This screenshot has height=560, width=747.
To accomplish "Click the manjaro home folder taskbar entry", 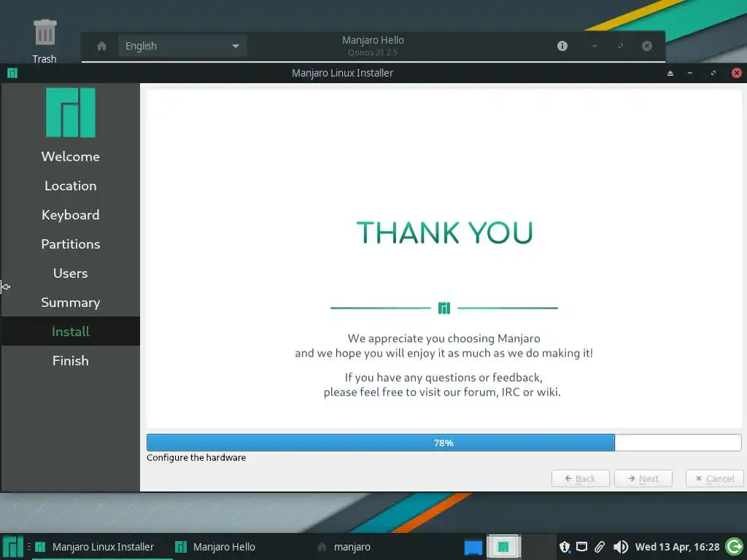I will [344, 547].
